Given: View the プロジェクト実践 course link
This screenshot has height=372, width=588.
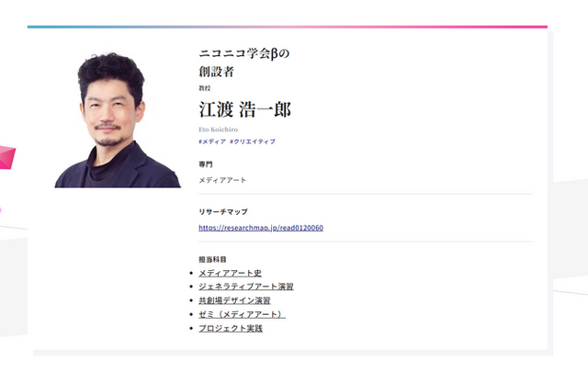Looking at the screenshot, I should point(231,328).
